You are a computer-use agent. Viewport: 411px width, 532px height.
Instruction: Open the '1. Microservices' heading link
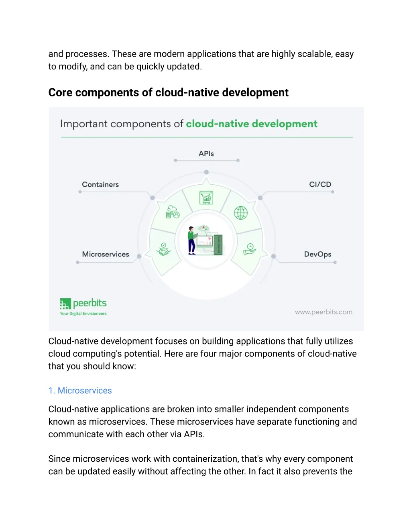tap(80, 391)
